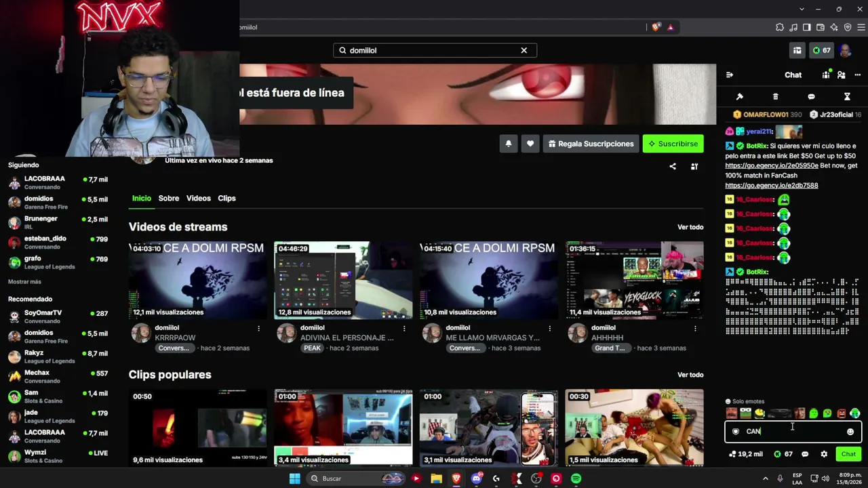
Task: Click the green Suscribirse button
Action: coord(673,144)
